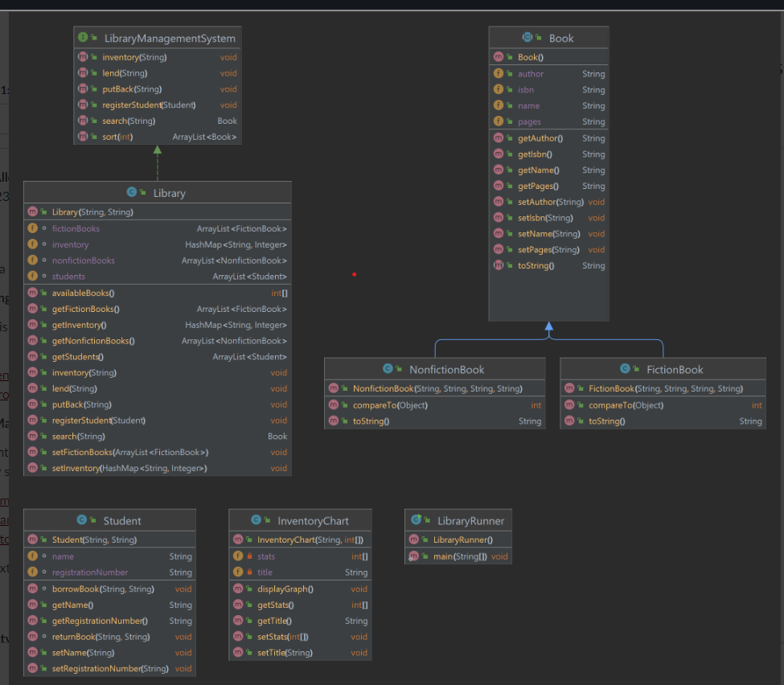Select the InventoryChart class header
This screenshot has width=784, height=685.
[300, 520]
